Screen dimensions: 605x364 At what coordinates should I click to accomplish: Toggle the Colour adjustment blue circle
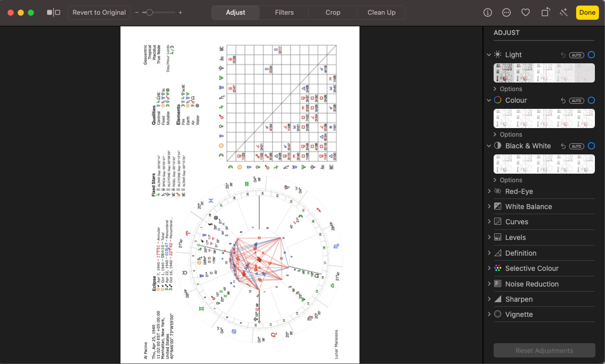591,100
